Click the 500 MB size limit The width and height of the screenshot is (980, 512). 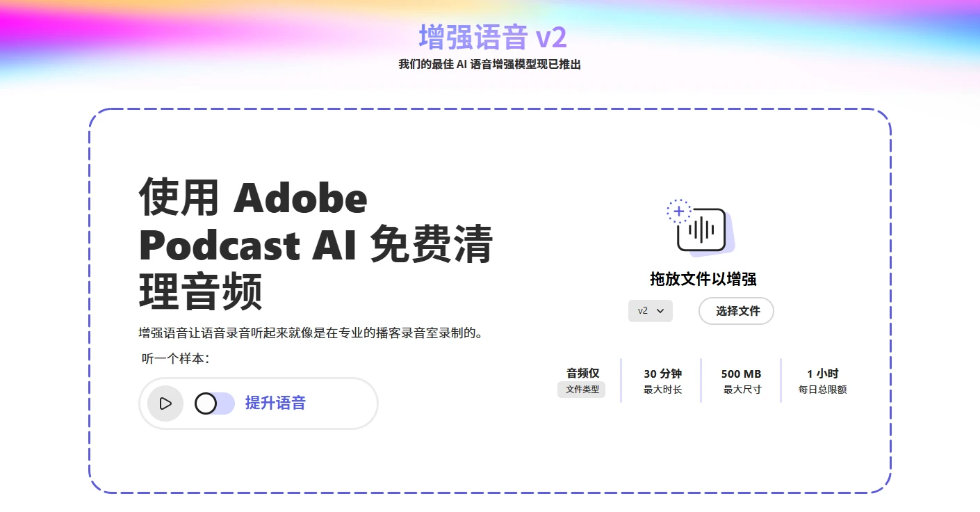click(x=742, y=374)
